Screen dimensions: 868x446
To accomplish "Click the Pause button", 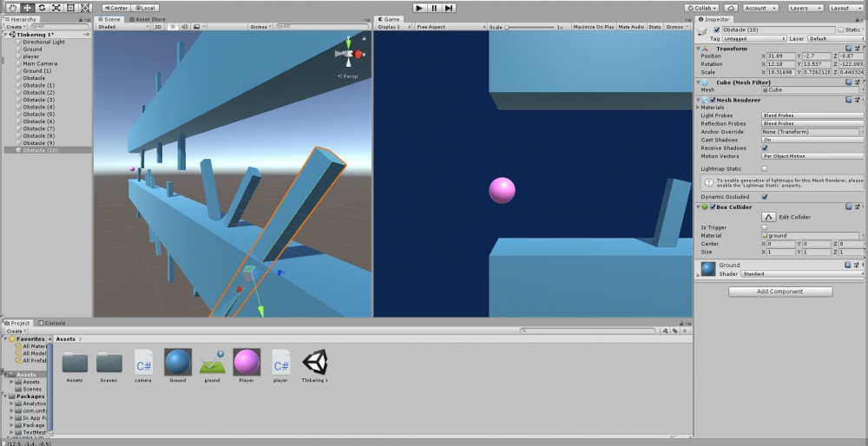I will [x=435, y=8].
